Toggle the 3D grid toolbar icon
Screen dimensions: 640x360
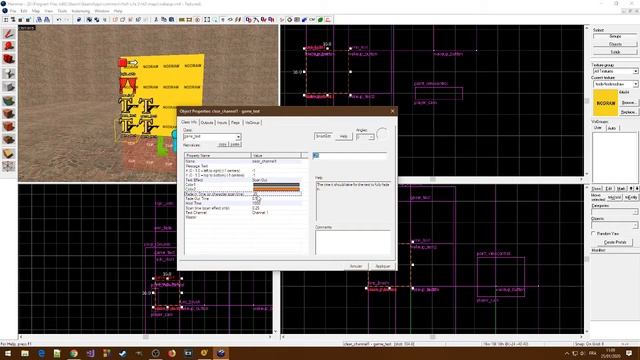click(13, 20)
